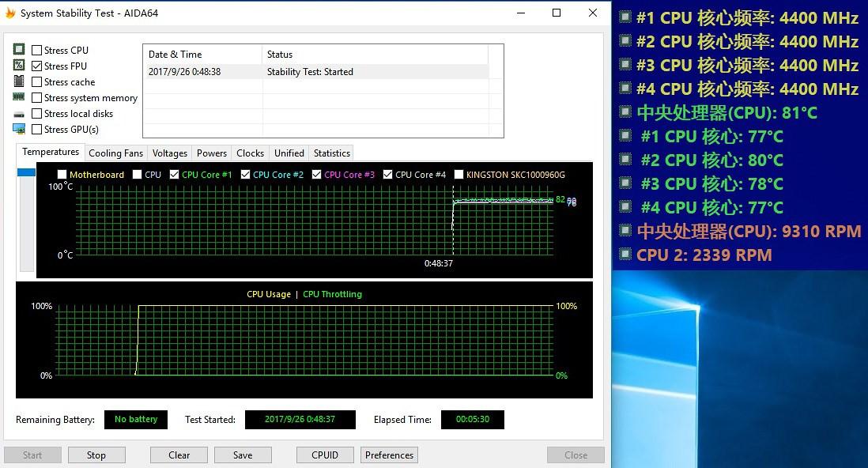868x468 pixels.
Task: Open the Cooling Fans tab
Action: pyautogui.click(x=116, y=153)
